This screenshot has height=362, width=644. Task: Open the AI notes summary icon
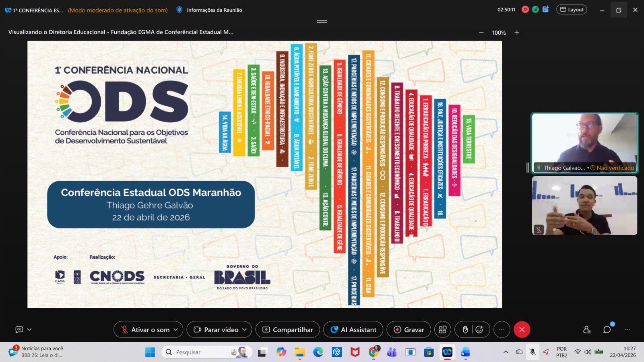546,10
